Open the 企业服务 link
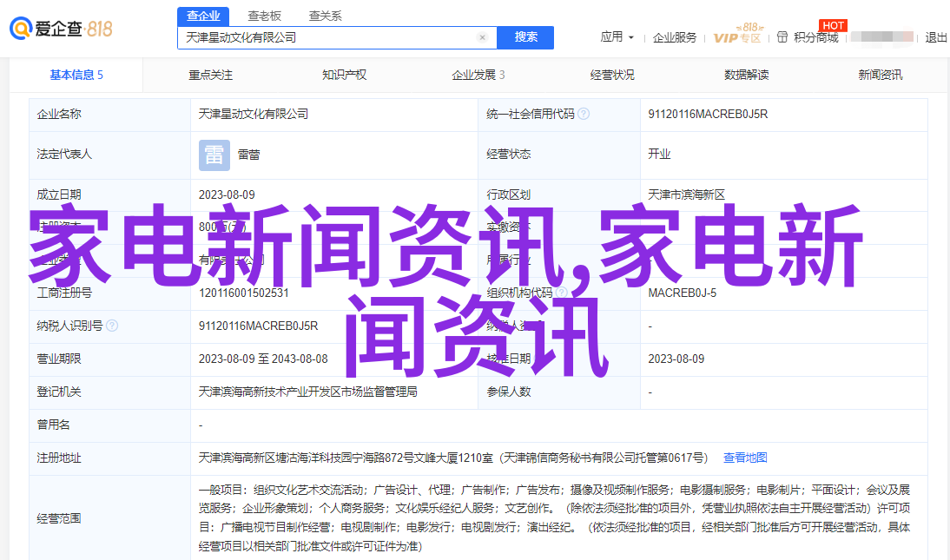950x560 pixels. tap(675, 37)
